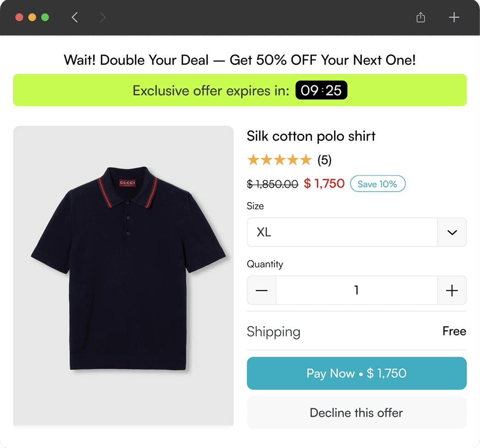Click the green maximize window button

[x=45, y=17]
